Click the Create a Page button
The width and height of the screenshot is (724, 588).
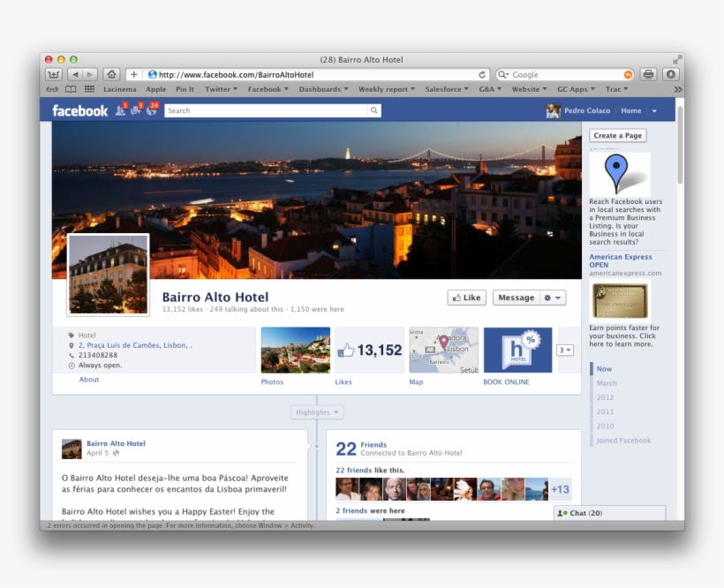point(619,135)
